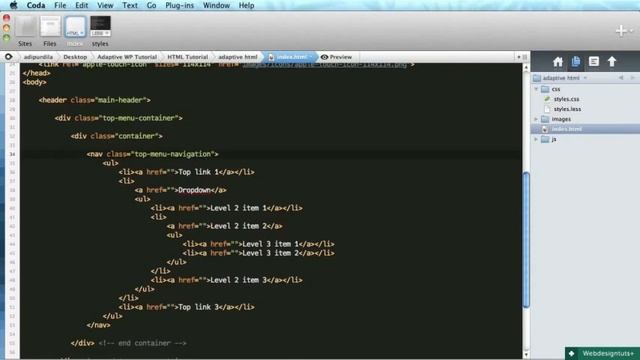Image resolution: width=640 pixels, height=360 pixels.
Task: Click the Publish up-arrow icon
Action: tap(611, 62)
